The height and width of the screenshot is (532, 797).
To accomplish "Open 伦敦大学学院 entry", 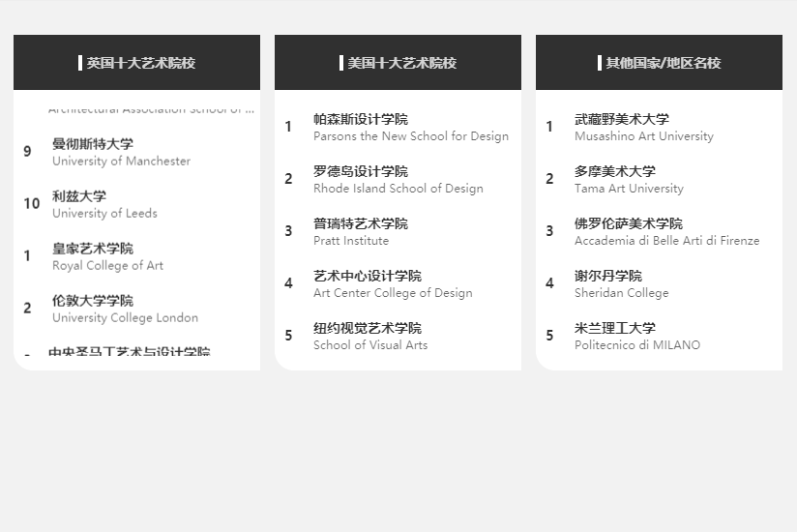I will click(93, 301).
